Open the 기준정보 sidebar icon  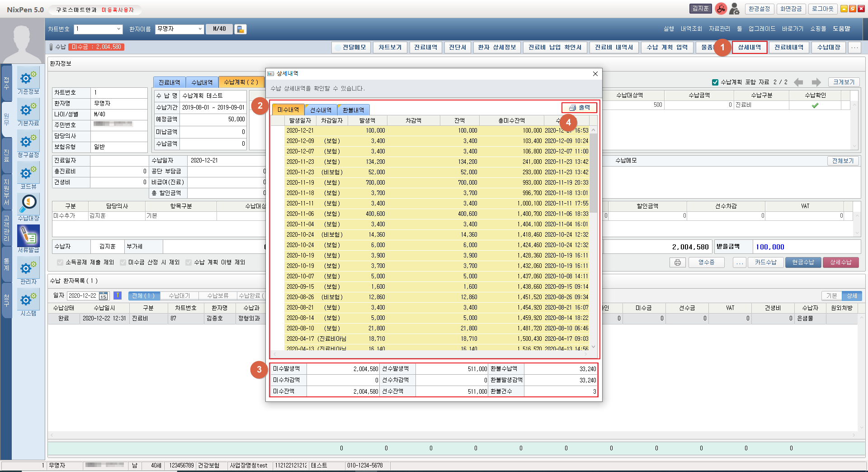click(x=28, y=78)
